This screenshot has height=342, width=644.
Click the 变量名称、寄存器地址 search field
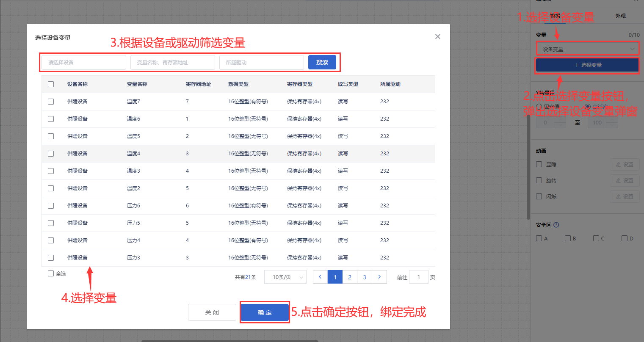click(173, 62)
